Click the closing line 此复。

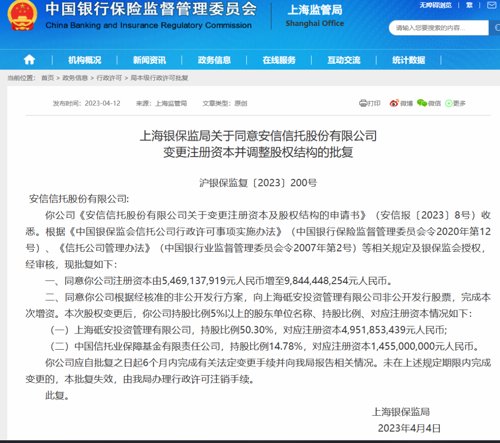pos(57,395)
